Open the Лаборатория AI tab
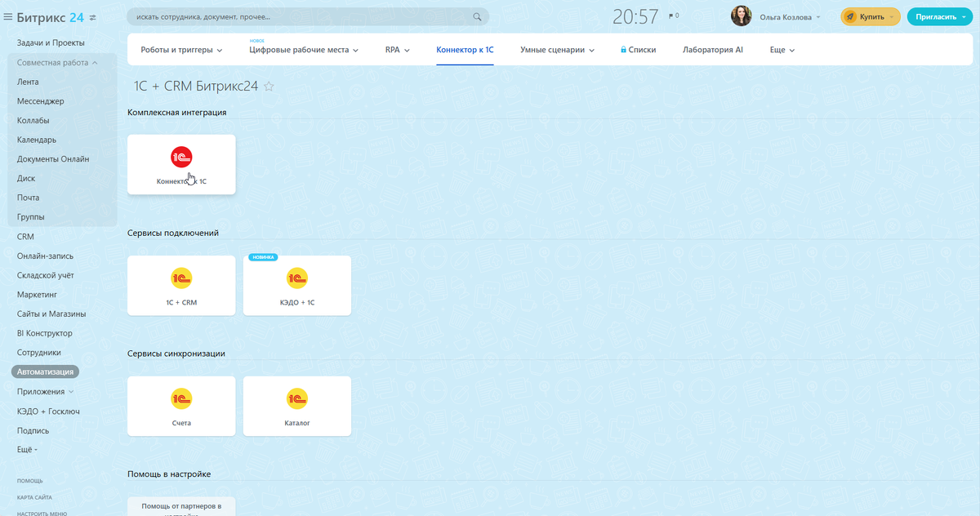Image resolution: width=980 pixels, height=516 pixels. (713, 50)
